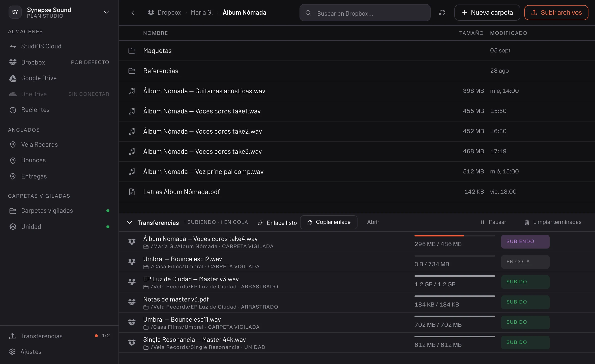Image resolution: width=595 pixels, height=364 pixels.
Task: Click audio icon of Voces coros take1.wav
Action: [132, 111]
